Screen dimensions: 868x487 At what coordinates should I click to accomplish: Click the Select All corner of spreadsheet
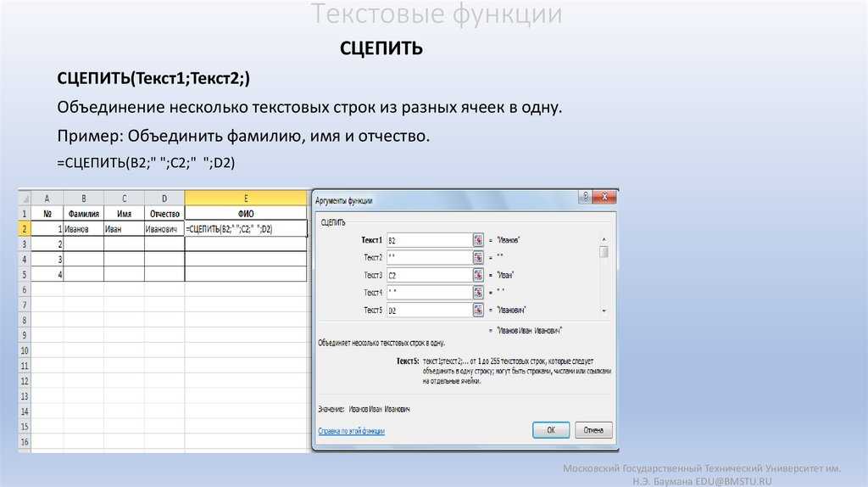[x=25, y=198]
